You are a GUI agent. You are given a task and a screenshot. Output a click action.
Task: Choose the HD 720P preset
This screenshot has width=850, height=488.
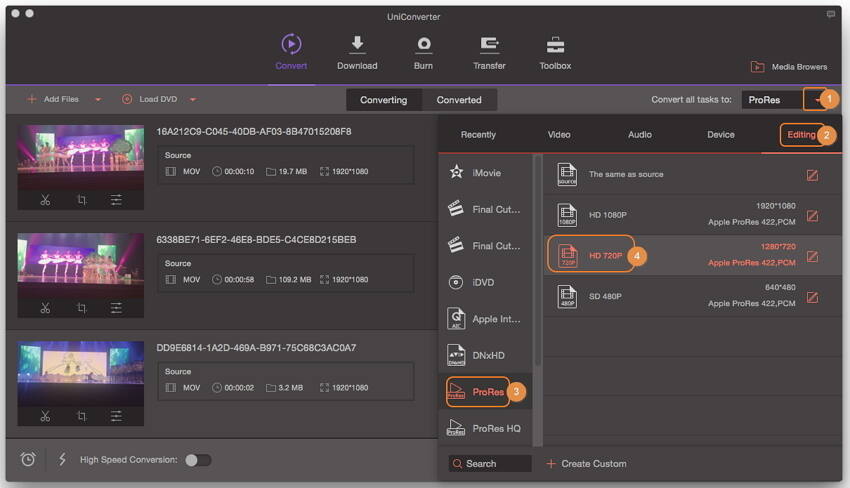pos(693,256)
